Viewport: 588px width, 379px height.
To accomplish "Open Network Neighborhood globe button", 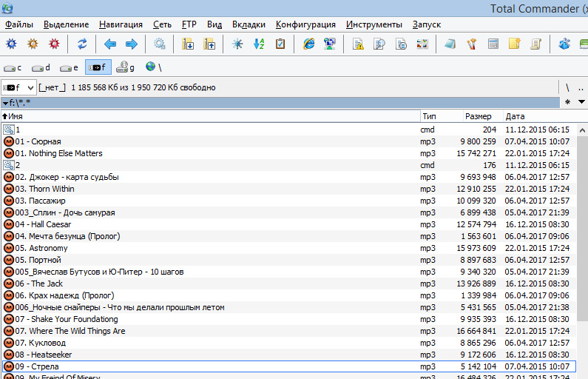I will 154,67.
